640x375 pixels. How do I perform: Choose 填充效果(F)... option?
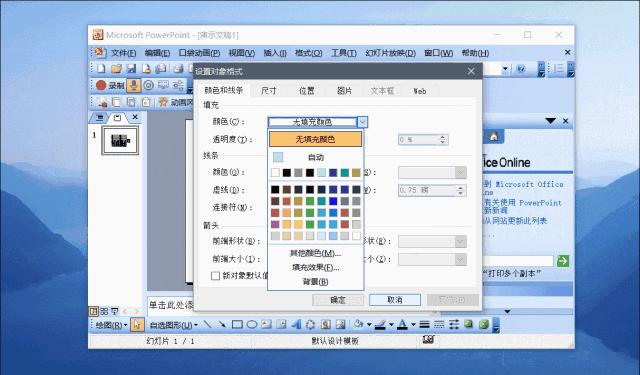[316, 268]
